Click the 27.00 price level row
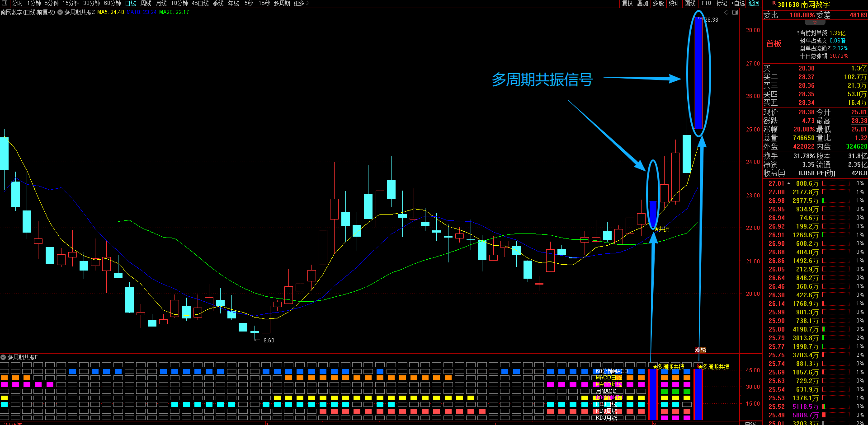The image size is (868, 425). (x=816, y=192)
